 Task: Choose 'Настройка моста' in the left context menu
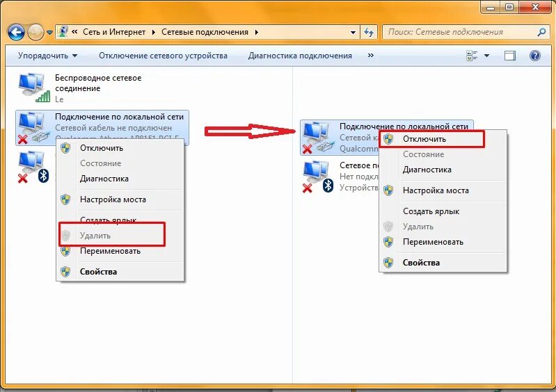tap(120, 199)
